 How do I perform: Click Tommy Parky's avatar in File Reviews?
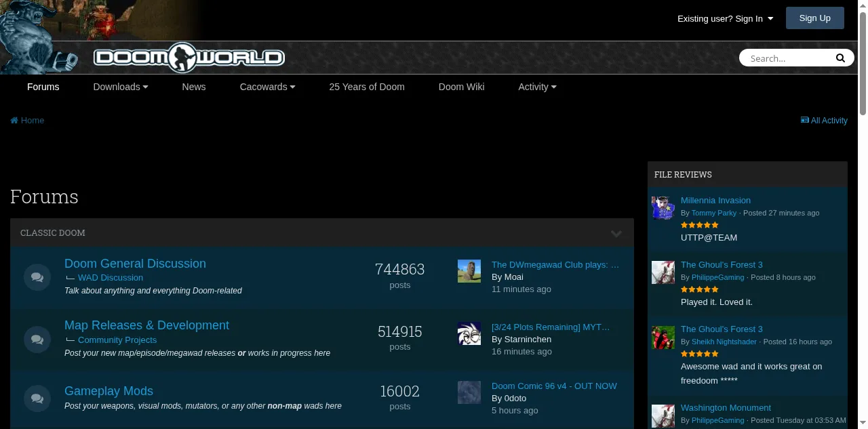[663, 208]
